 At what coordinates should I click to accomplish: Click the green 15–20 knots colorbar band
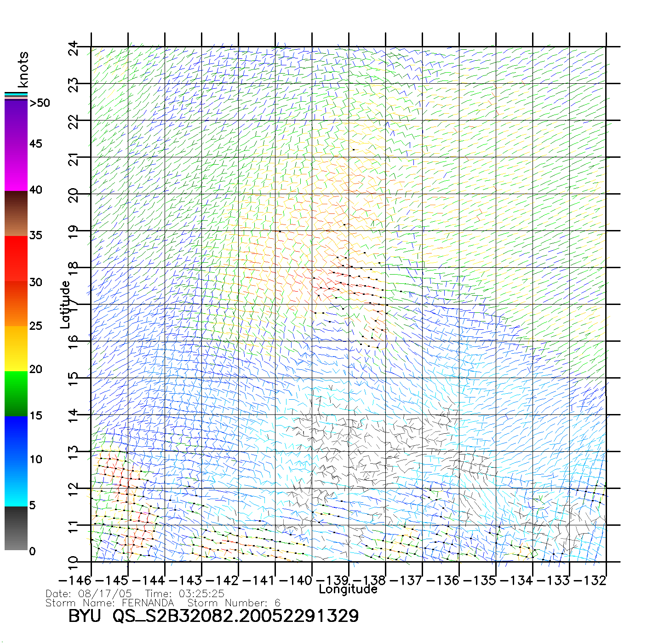coord(16,393)
